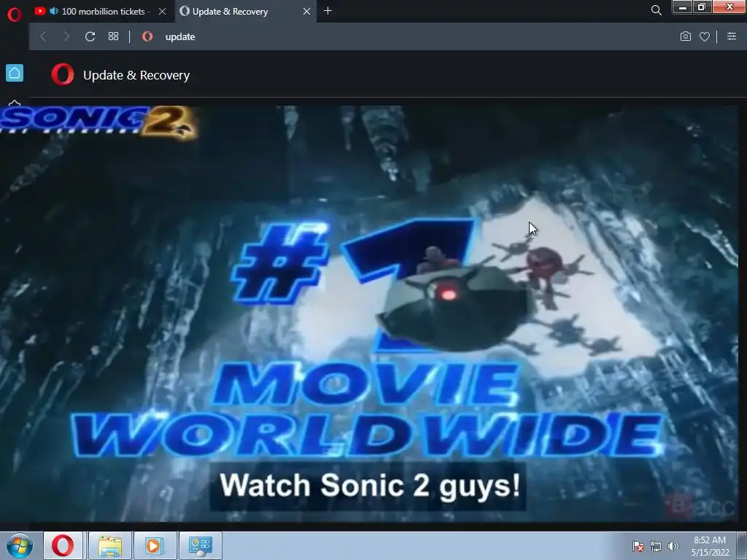
Task: Open the Speed Dial start page grid
Action: (x=113, y=36)
